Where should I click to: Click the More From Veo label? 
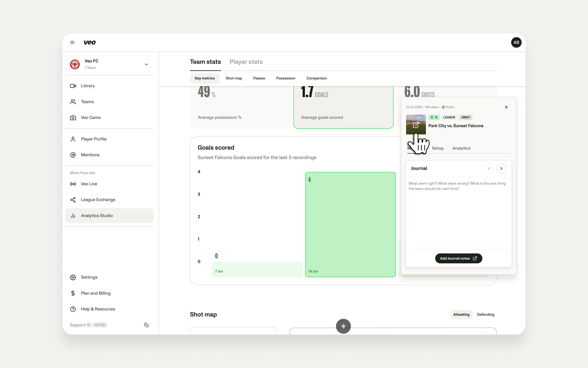(x=82, y=173)
